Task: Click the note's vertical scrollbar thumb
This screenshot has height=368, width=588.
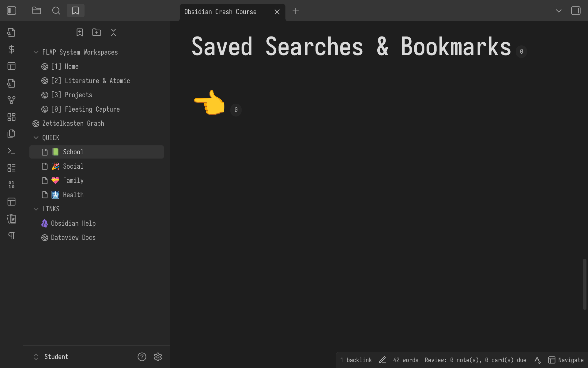Action: [585, 284]
